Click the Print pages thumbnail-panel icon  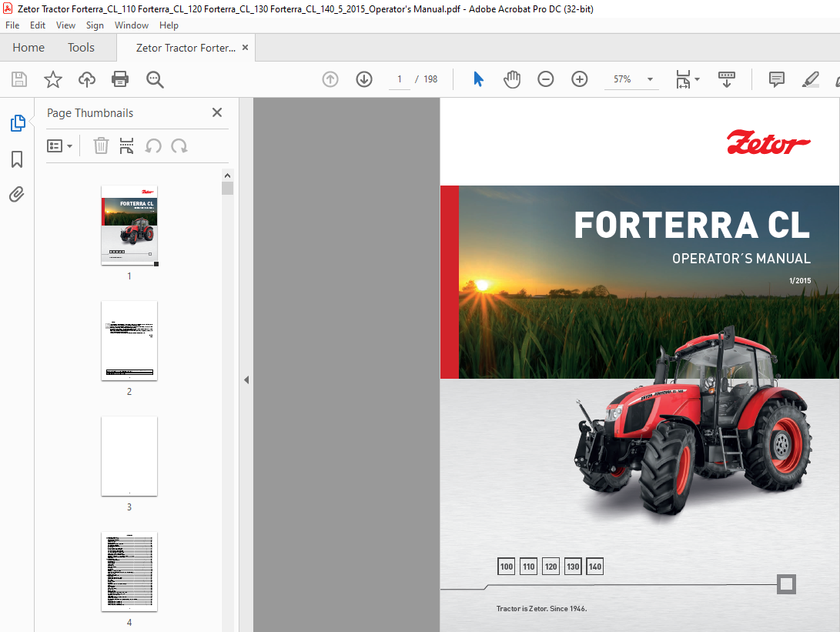pos(126,145)
